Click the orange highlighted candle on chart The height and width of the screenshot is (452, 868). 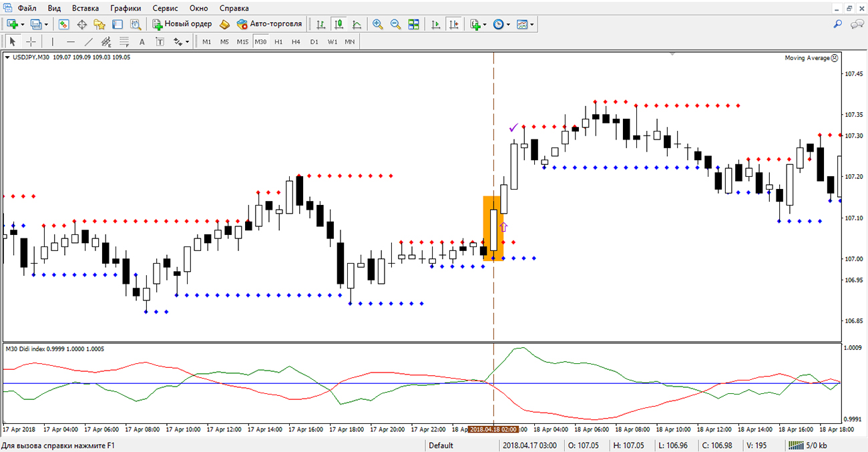point(493,228)
